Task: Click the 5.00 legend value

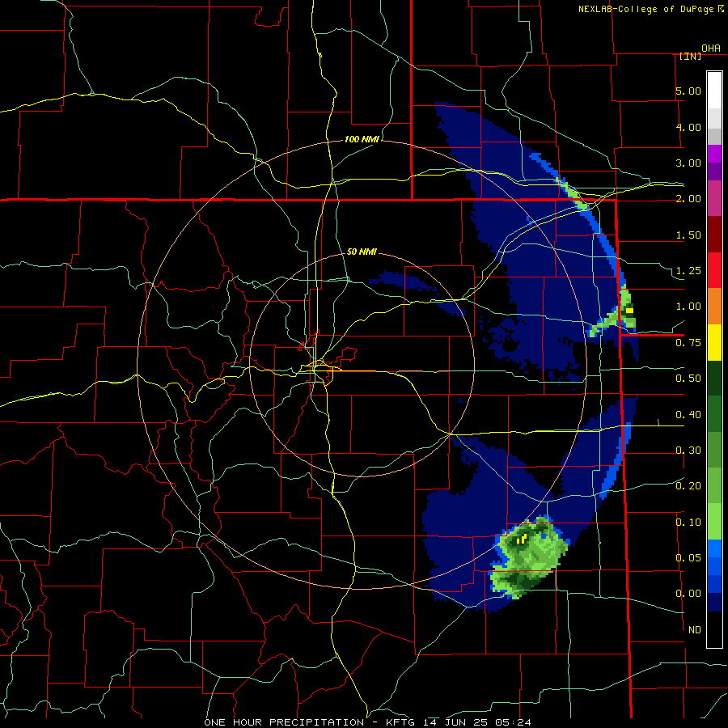Action: (688, 91)
